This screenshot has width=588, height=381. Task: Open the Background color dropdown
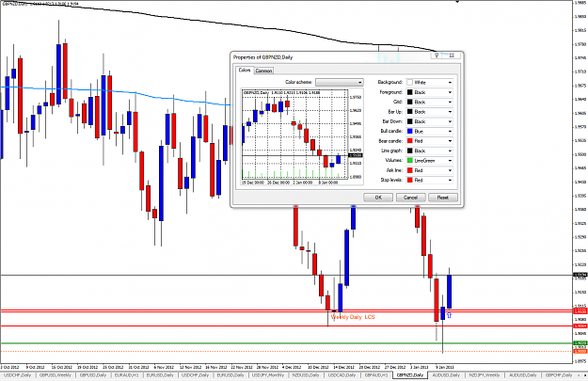coord(429,82)
